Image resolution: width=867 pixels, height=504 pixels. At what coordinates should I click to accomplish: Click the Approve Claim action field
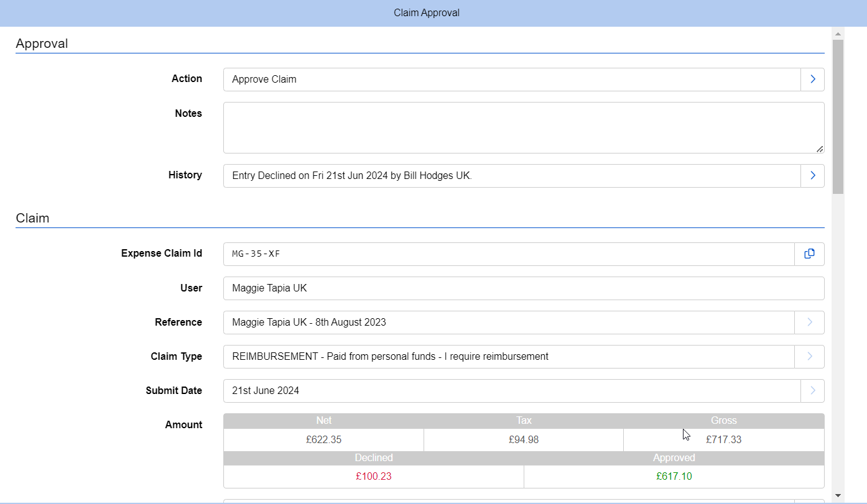(512, 80)
